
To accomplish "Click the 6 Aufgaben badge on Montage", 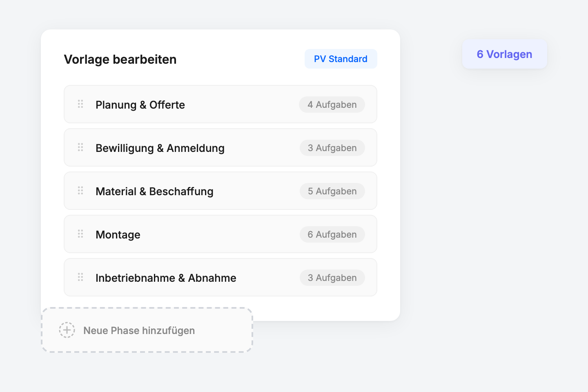I will (x=332, y=234).
